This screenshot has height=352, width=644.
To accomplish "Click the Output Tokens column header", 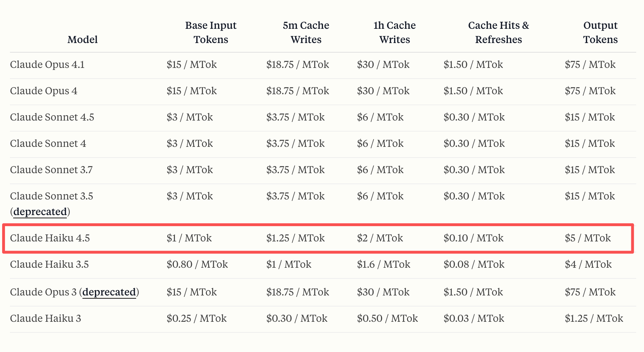I will [600, 32].
